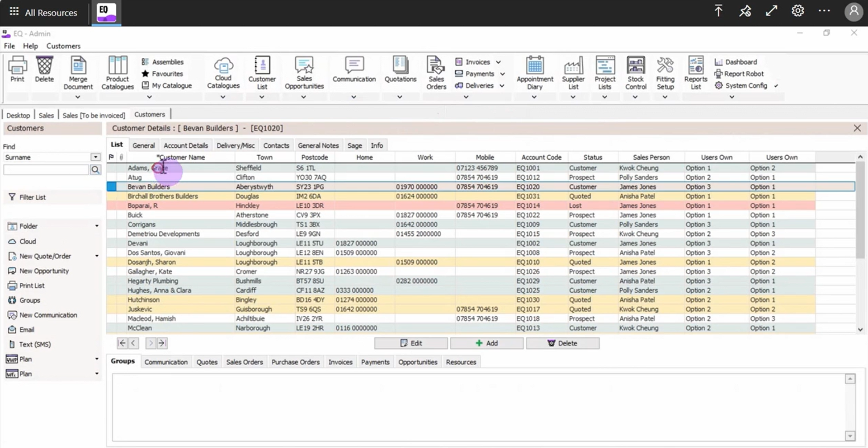Expand chevron below Stock Control

tap(635, 97)
